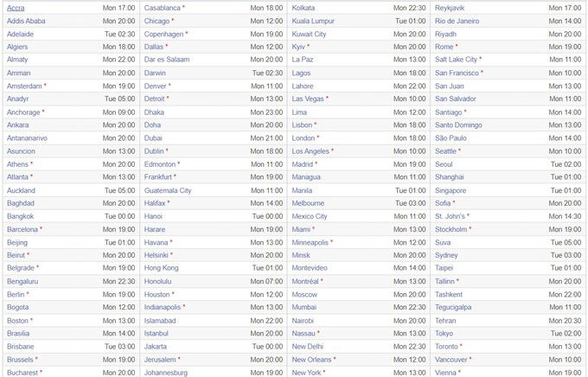Image resolution: width=588 pixels, height=377 pixels.
Task: Open the Dar es Salaam link
Action: (167, 60)
